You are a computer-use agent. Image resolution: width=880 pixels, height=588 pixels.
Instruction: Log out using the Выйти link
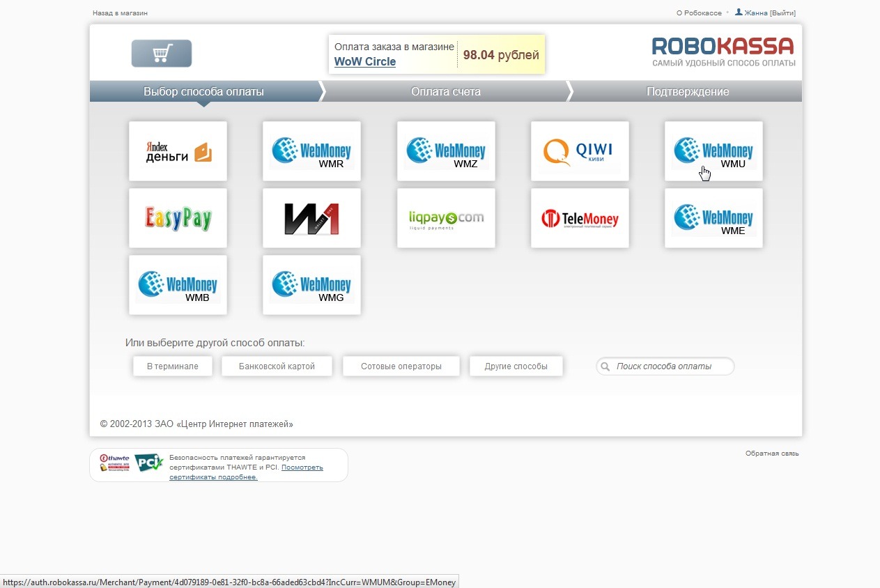tap(782, 13)
